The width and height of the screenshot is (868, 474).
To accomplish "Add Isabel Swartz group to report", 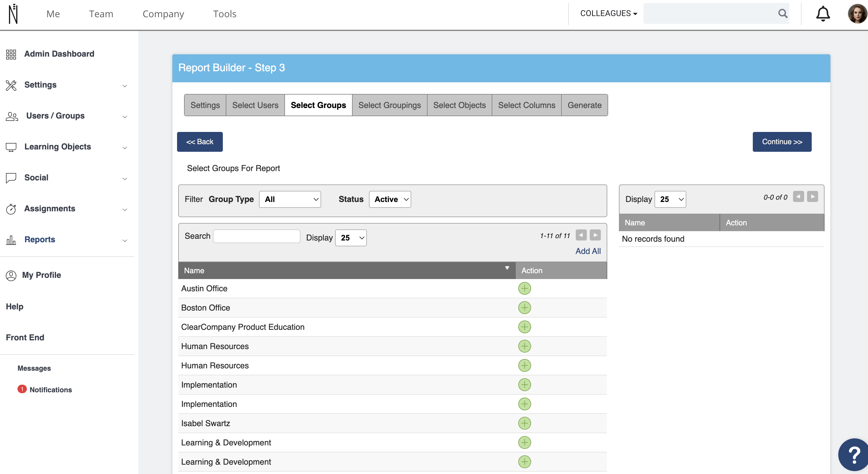I will point(524,423).
